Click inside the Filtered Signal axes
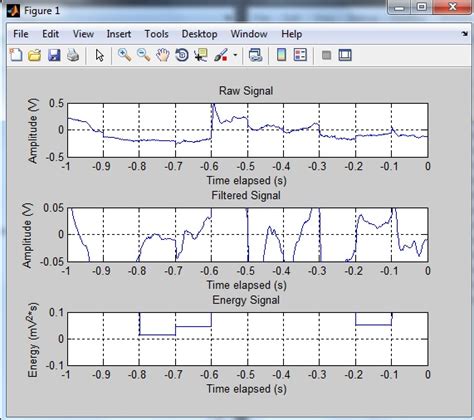474x420 pixels. pyautogui.click(x=248, y=235)
